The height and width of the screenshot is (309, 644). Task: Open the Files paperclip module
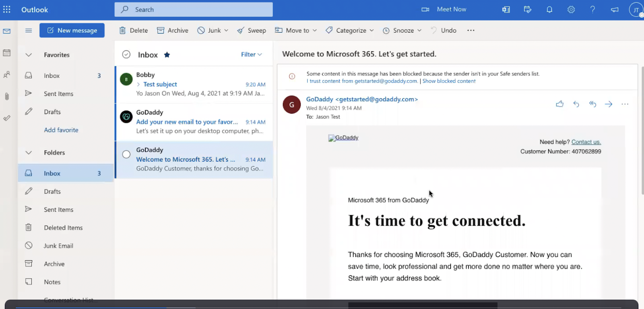(7, 96)
